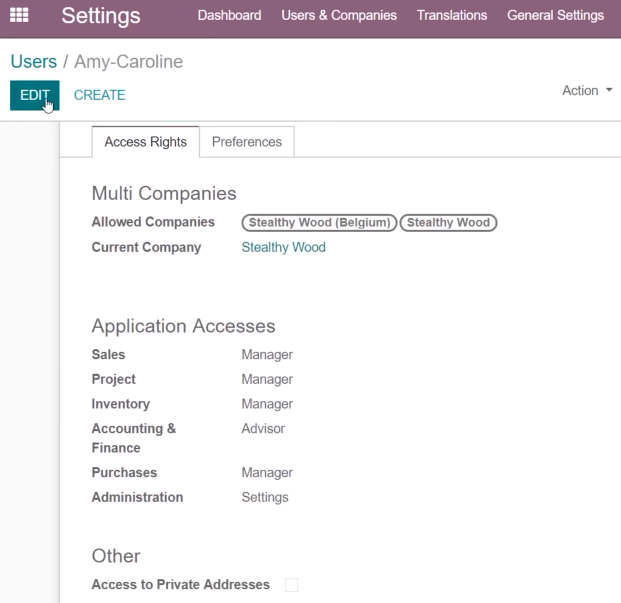Go back to Users breadcrumb

34,62
